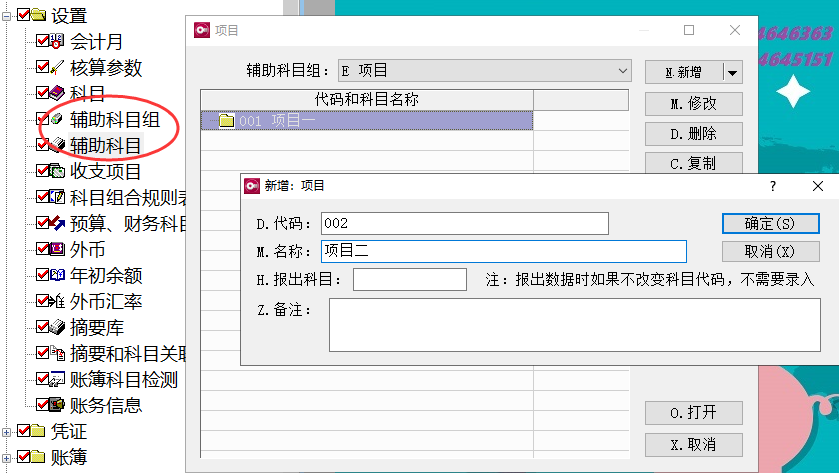This screenshot has height=473, width=839.
Task: Click the 取消(X) button in dialog
Action: pos(771,251)
